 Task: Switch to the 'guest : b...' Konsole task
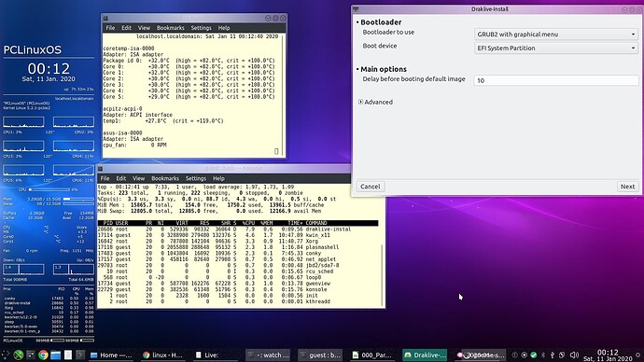pyautogui.click(x=320, y=355)
